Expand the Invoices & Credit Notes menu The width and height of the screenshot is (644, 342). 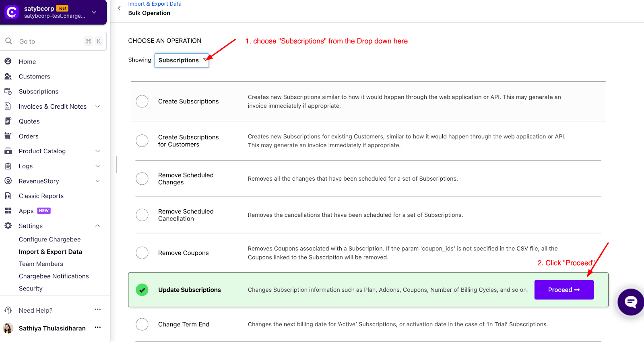pyautogui.click(x=97, y=106)
